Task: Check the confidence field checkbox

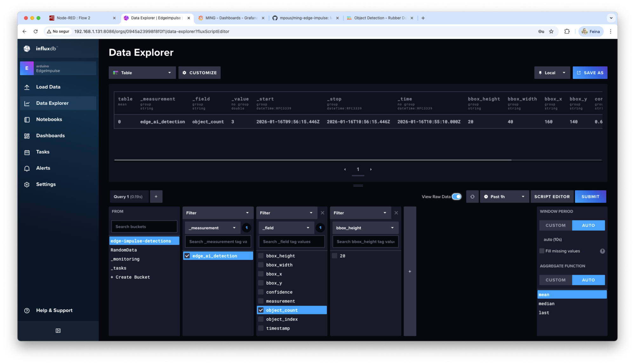Action: [261, 292]
